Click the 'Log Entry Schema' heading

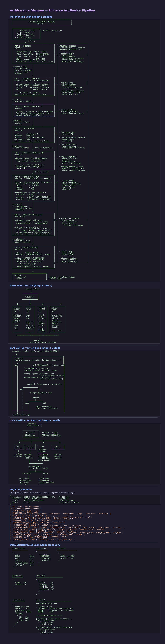(21, 489)
